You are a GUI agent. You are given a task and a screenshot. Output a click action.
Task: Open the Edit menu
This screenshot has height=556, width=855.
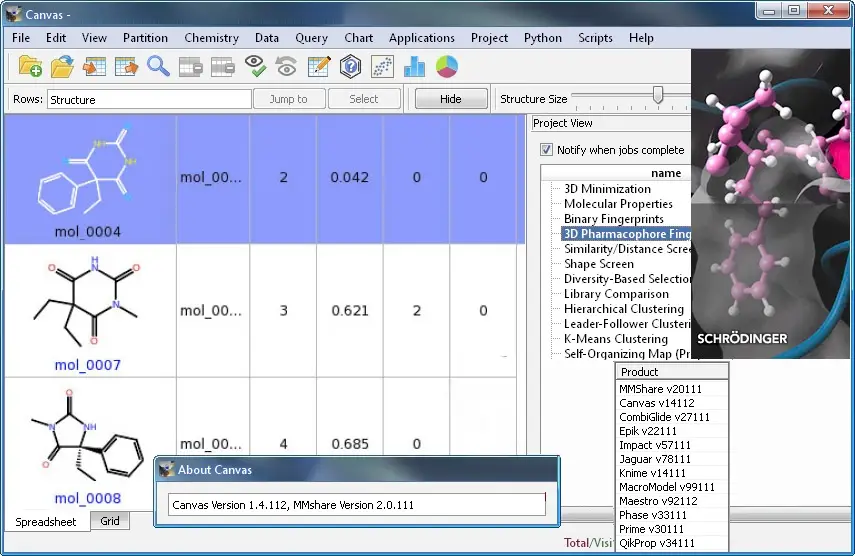[56, 38]
